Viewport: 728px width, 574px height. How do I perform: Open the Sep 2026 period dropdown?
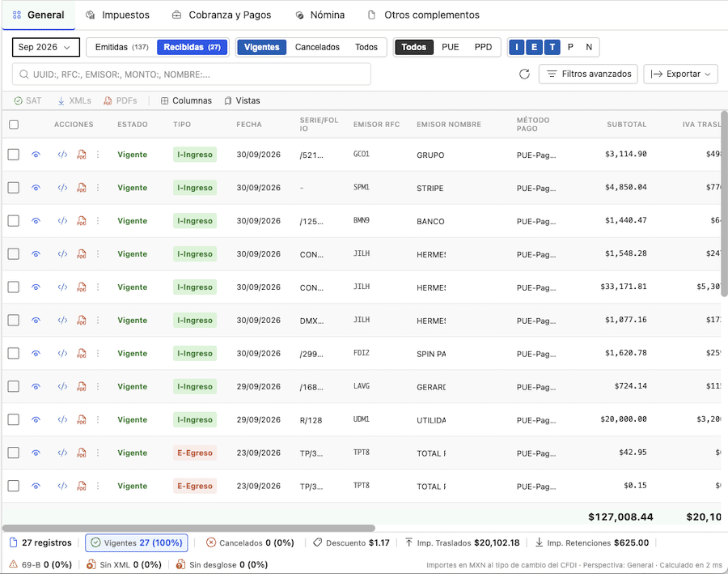pos(45,47)
